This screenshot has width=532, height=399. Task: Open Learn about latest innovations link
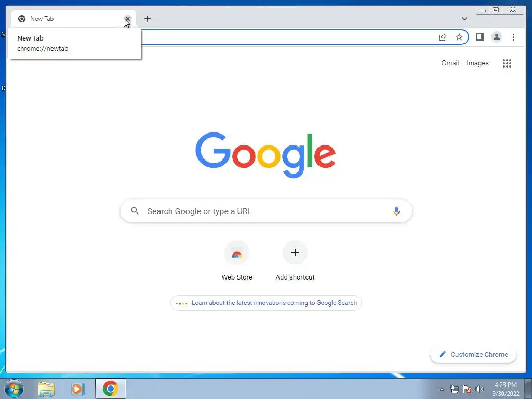point(266,303)
